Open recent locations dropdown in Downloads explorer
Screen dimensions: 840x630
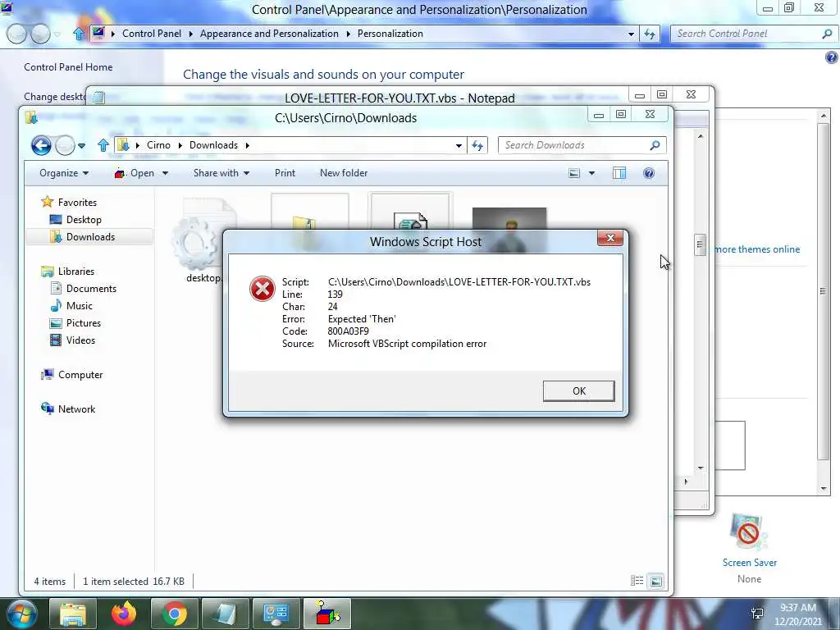81,145
